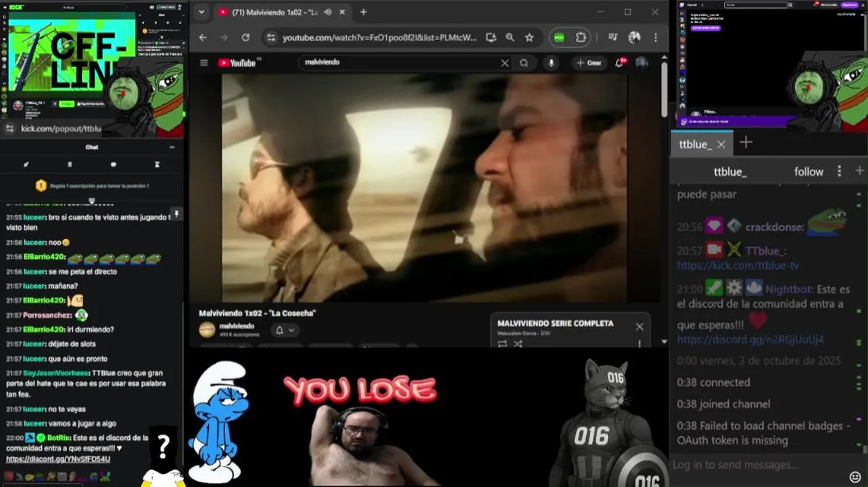Add a new split with plus in header

(859, 171)
